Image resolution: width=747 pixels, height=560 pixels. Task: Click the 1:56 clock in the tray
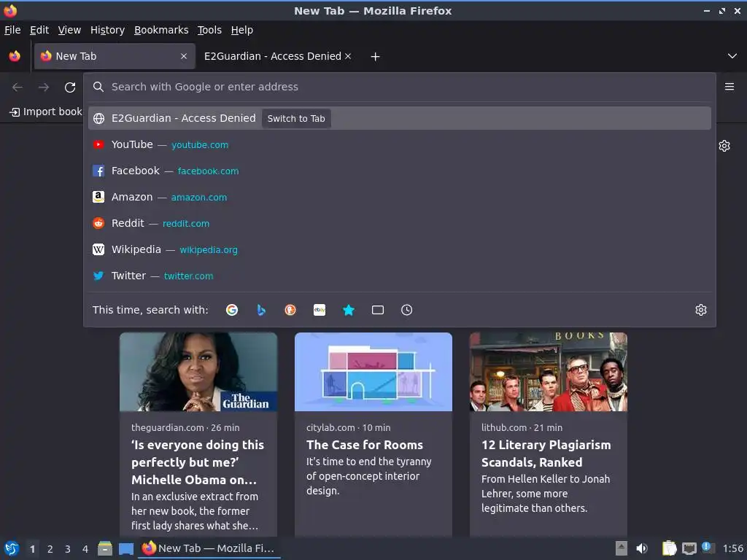coord(732,548)
